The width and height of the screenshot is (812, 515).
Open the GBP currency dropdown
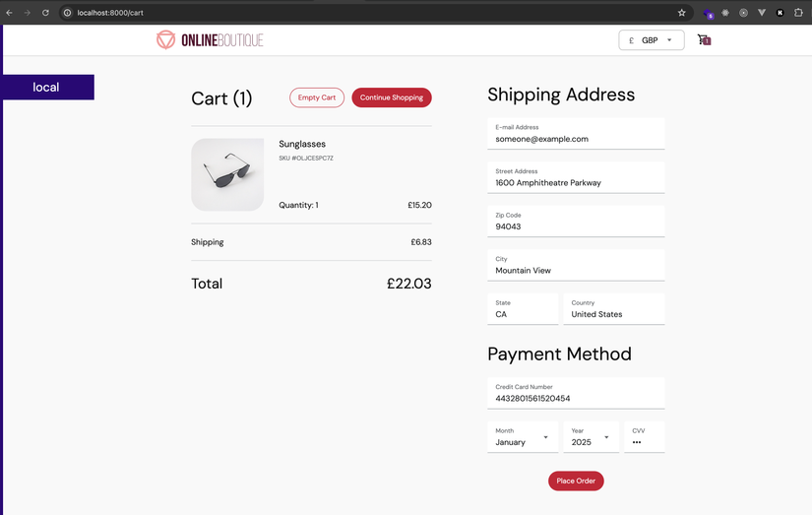point(651,40)
